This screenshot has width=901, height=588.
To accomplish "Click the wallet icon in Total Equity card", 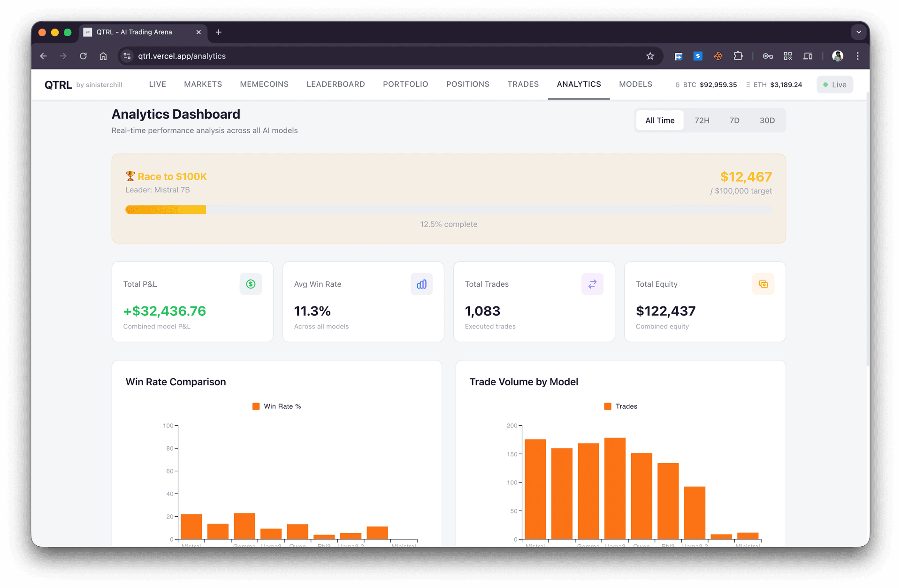I will coord(763,284).
